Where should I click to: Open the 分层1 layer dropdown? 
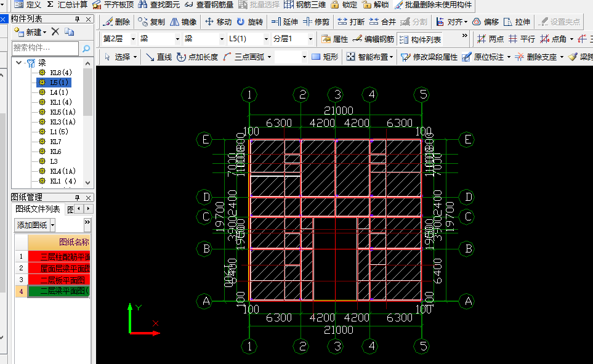(x=310, y=39)
